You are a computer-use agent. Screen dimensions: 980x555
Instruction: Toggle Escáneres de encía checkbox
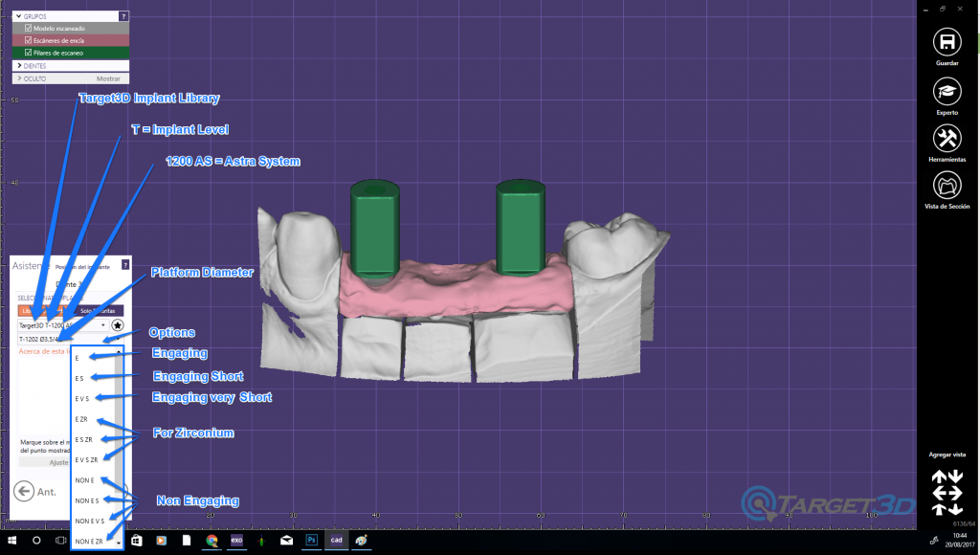[28, 40]
